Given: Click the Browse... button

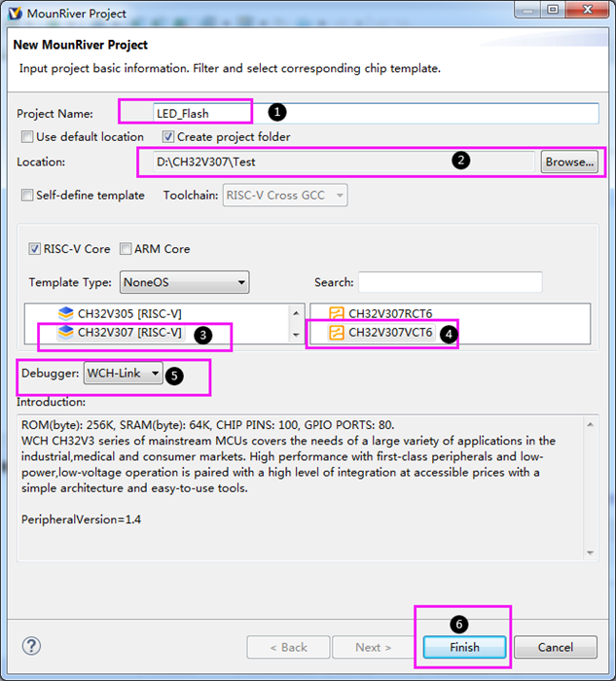Looking at the screenshot, I should coord(569,162).
